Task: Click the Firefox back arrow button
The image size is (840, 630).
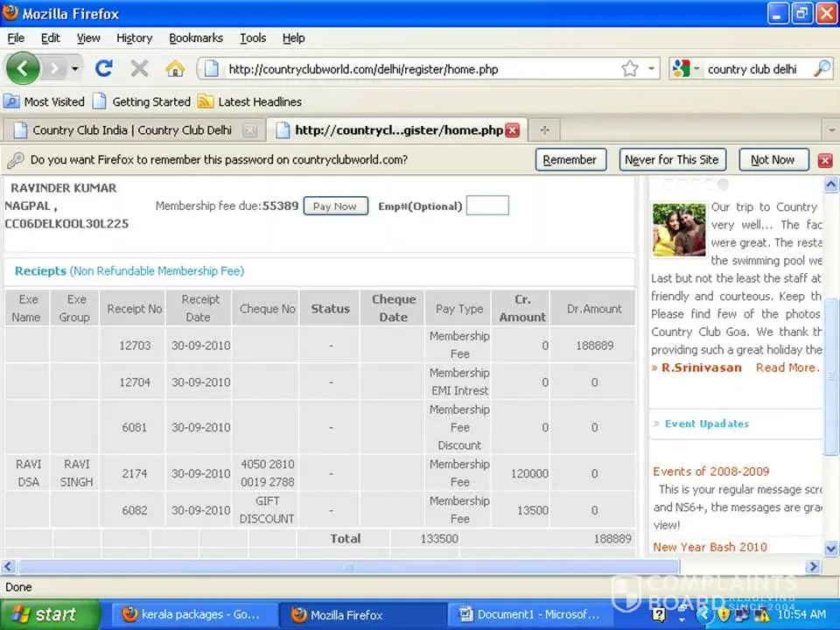Action: 23,68
